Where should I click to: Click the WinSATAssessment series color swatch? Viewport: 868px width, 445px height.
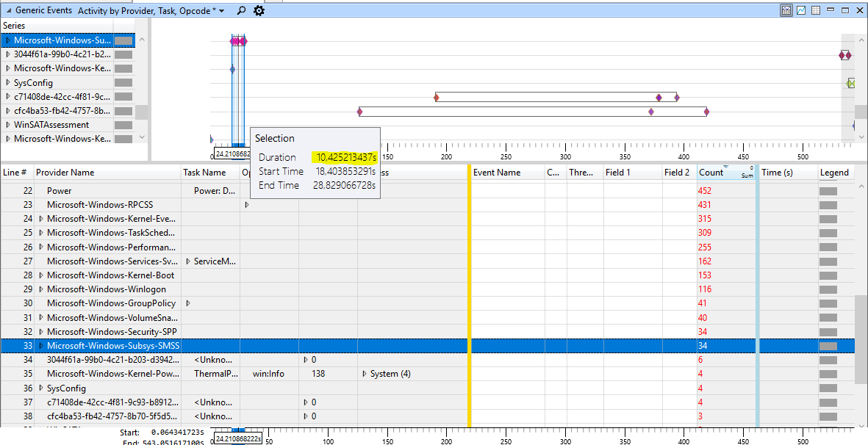(x=123, y=125)
